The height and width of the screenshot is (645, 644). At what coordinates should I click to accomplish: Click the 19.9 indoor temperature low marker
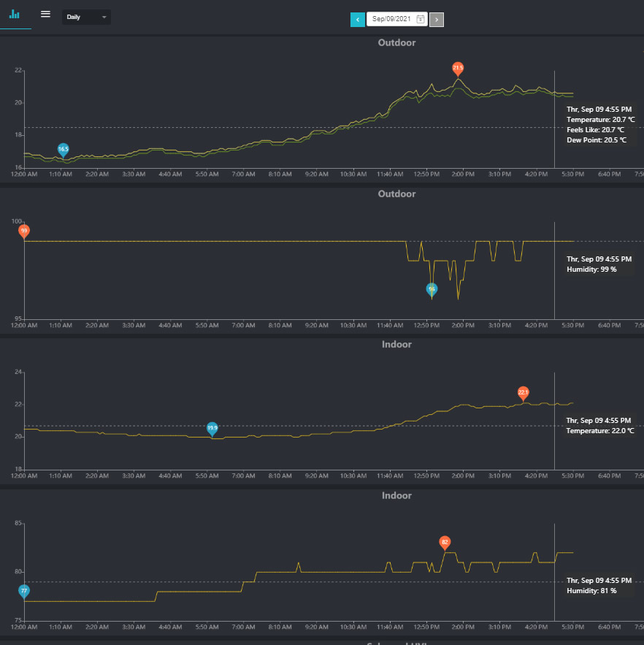point(212,428)
